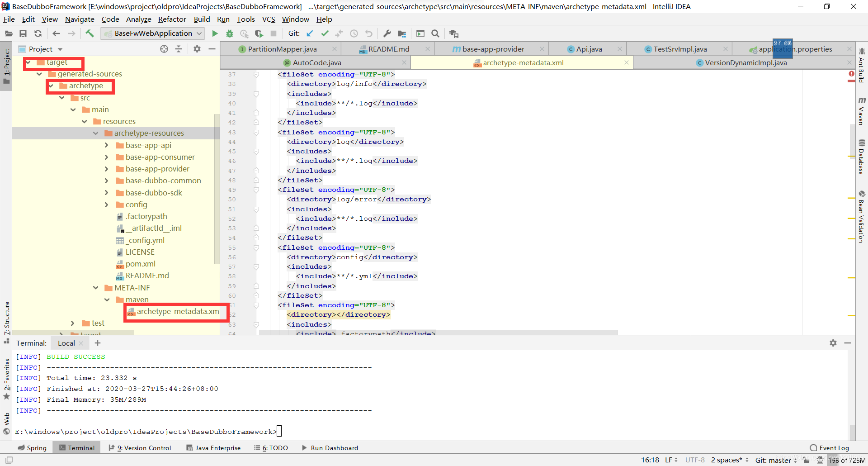Image resolution: width=868 pixels, height=466 pixels.
Task: Open the Ant Build tool window
Action: 862,65
